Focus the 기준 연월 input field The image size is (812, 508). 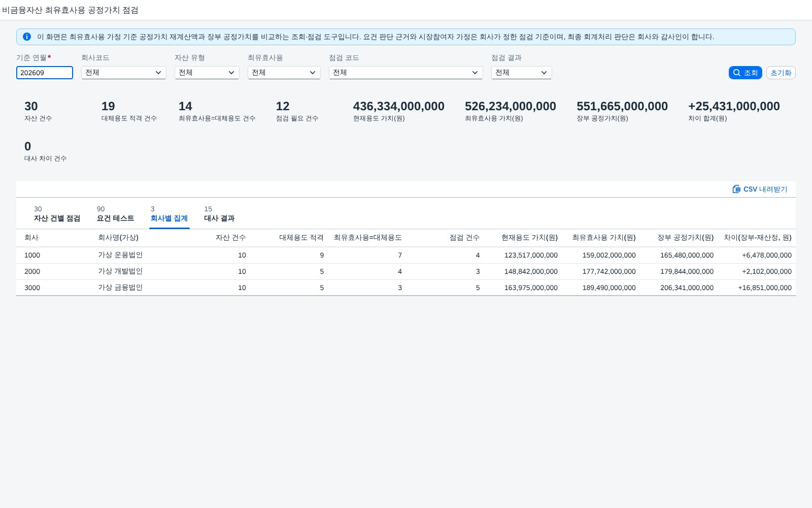(x=45, y=73)
